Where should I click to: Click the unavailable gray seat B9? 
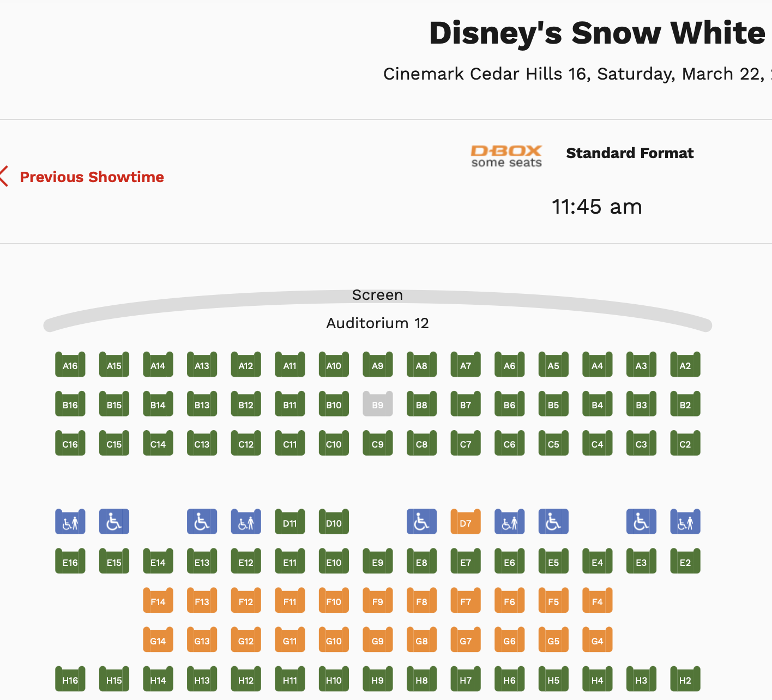378,404
